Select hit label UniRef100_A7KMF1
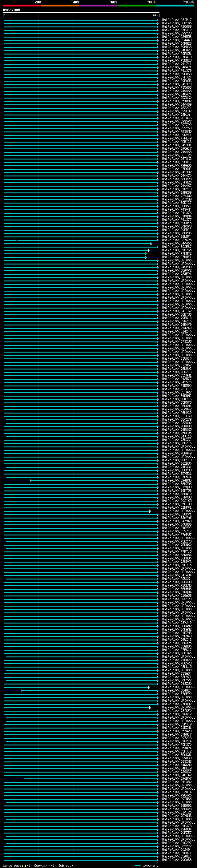The height and width of the screenshot is (868, 197). coord(176,257)
